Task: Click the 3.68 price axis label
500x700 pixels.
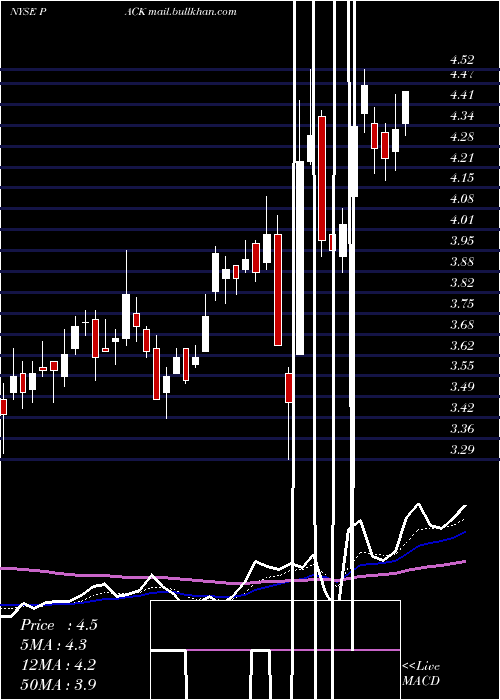Action: [462, 324]
